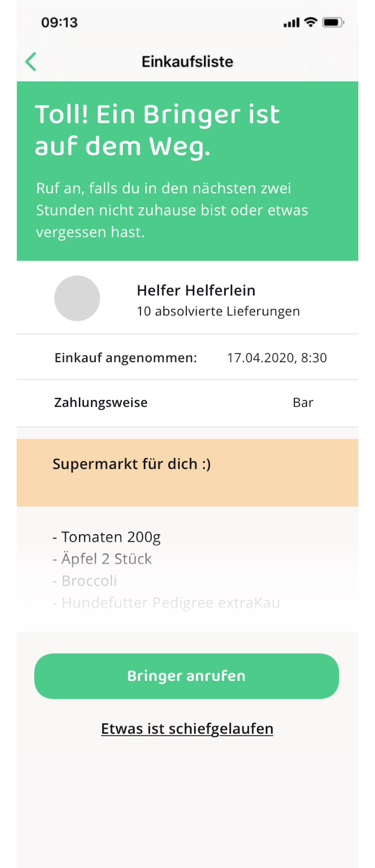Tap the Wi-Fi status icon
This screenshot has height=868, width=375.
point(311,22)
